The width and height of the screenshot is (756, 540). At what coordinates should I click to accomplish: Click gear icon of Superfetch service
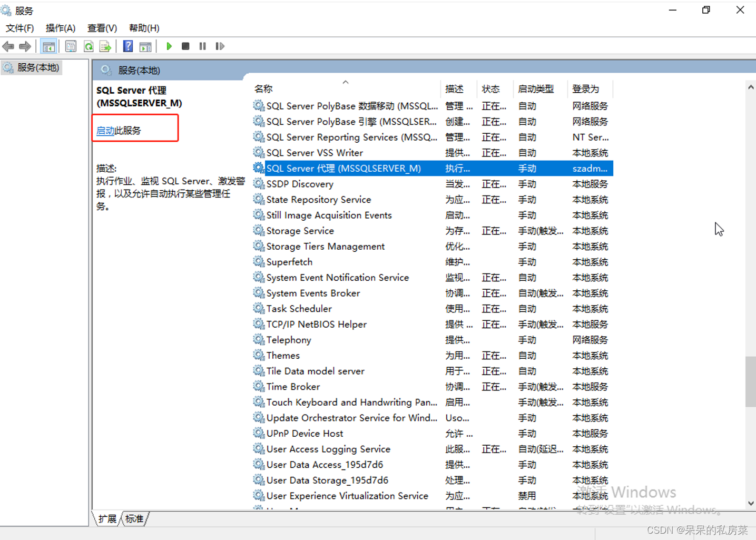[x=259, y=261]
